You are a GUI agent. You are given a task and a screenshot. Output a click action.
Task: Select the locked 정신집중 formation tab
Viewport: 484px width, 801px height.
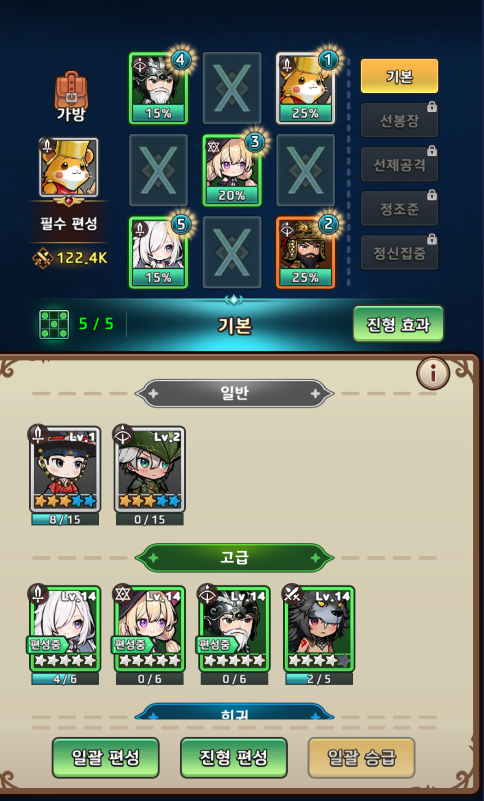[x=399, y=252]
